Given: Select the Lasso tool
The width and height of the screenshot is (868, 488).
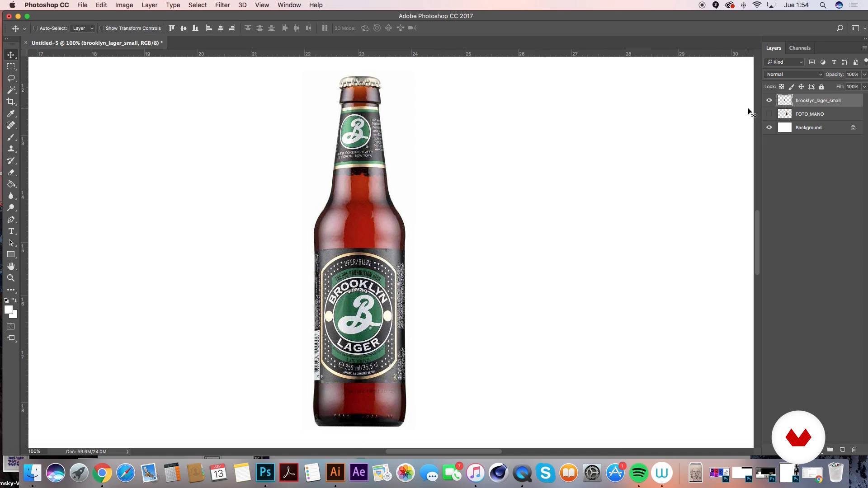Looking at the screenshot, I should coord(11,78).
